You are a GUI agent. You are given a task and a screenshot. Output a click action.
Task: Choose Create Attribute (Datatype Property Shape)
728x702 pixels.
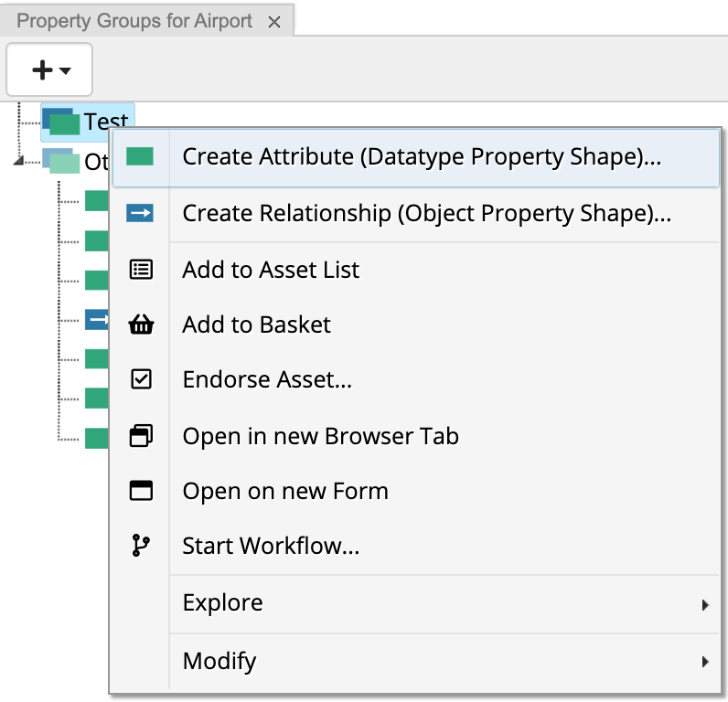(x=416, y=157)
